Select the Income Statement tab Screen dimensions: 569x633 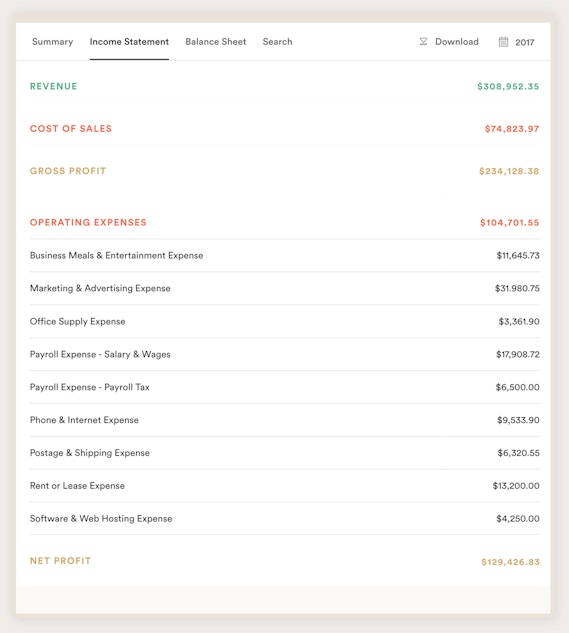129,42
